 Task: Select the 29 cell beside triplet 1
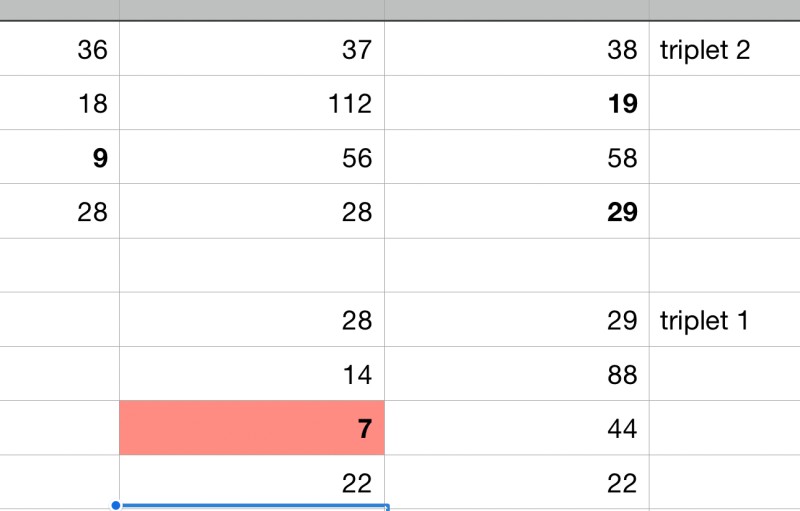[517, 320]
